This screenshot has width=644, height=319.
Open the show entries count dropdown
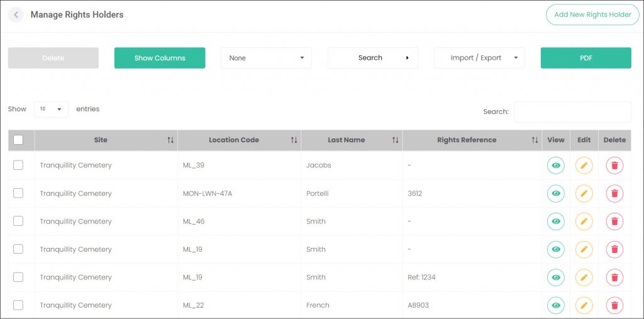51,109
